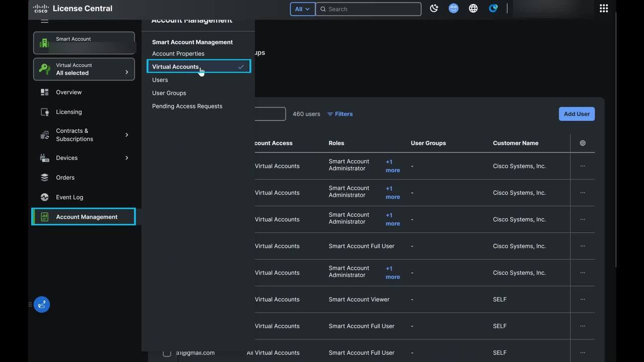Open User Groups menu item
The width and height of the screenshot is (644, 362).
[169, 93]
